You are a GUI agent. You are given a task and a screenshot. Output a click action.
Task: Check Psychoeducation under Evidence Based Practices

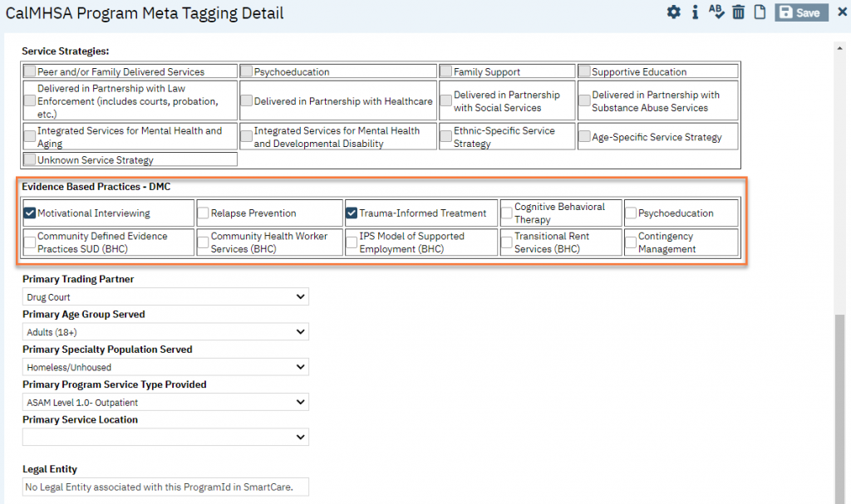point(631,213)
